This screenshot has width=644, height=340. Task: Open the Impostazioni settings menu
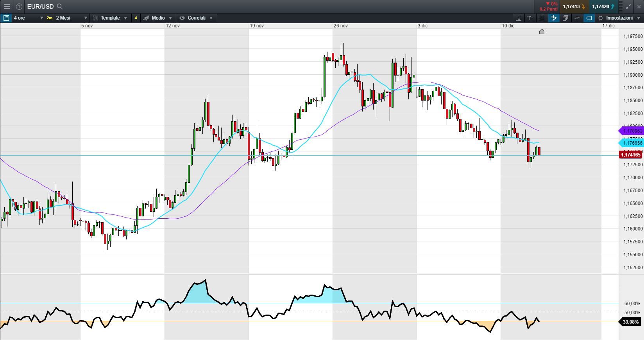619,18
